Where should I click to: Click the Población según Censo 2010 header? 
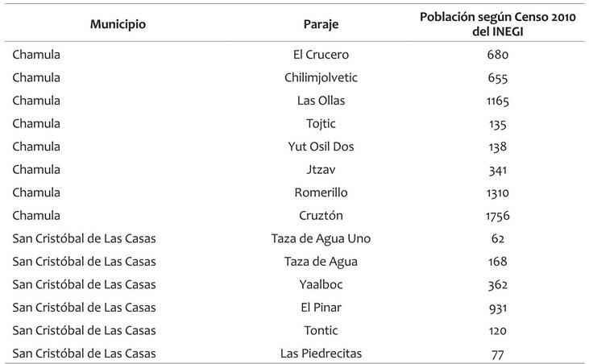click(x=498, y=24)
